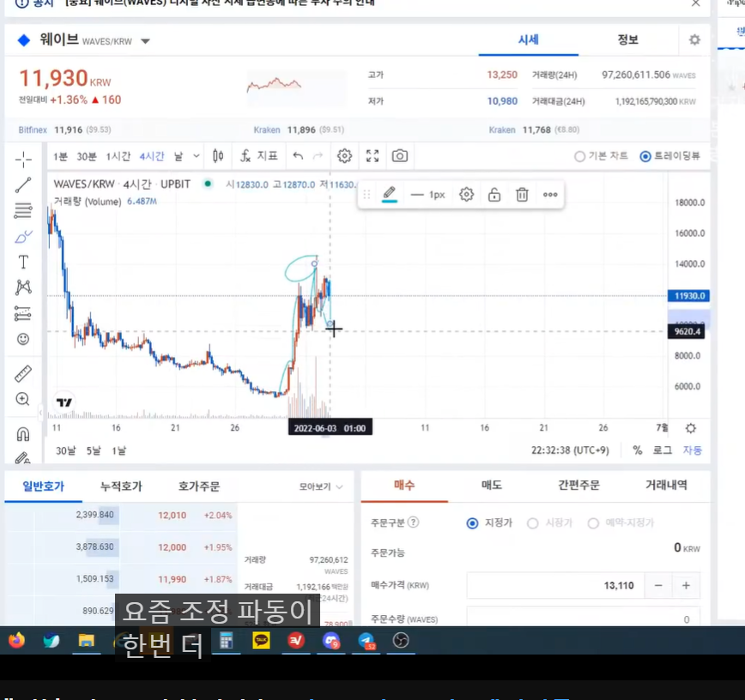Expand the WAVES/KRW market selector dropdown
Viewport: 745px width, 700px height.
click(145, 41)
